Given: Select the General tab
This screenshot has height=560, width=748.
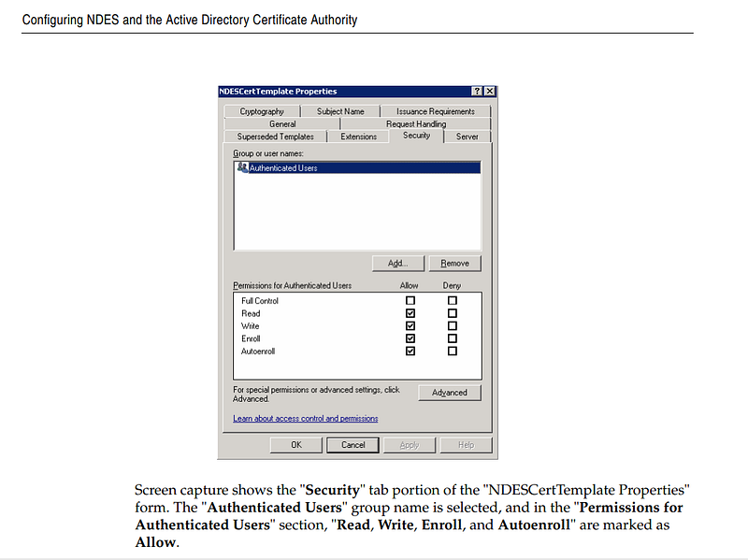Looking at the screenshot, I should click(282, 124).
